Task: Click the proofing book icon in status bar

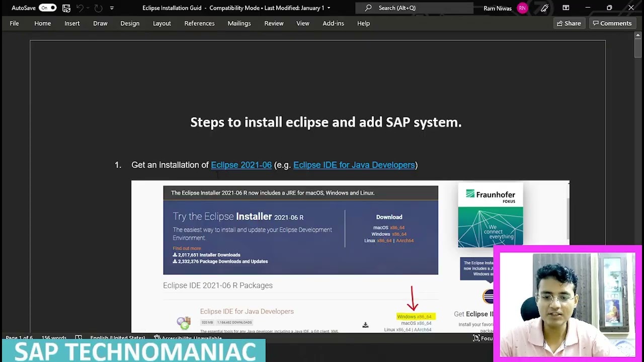Action: 78,338
